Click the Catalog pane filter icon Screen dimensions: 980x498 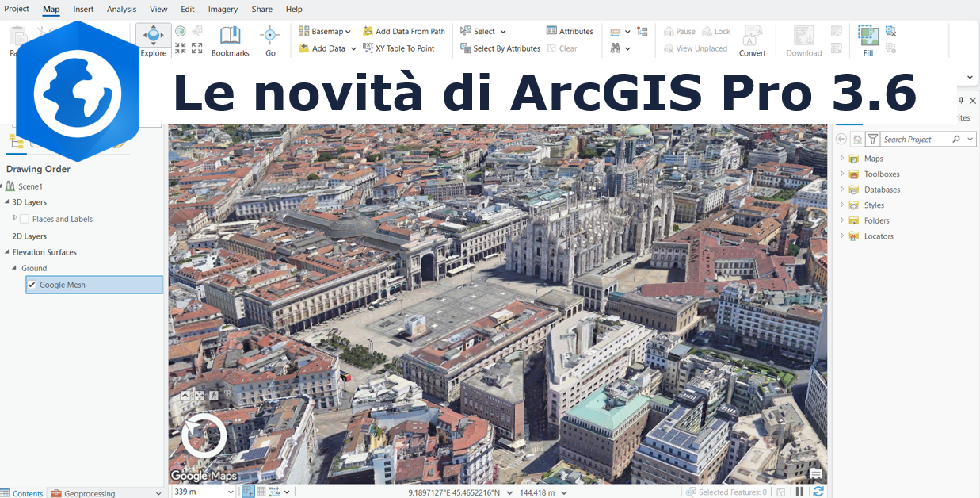(x=872, y=140)
